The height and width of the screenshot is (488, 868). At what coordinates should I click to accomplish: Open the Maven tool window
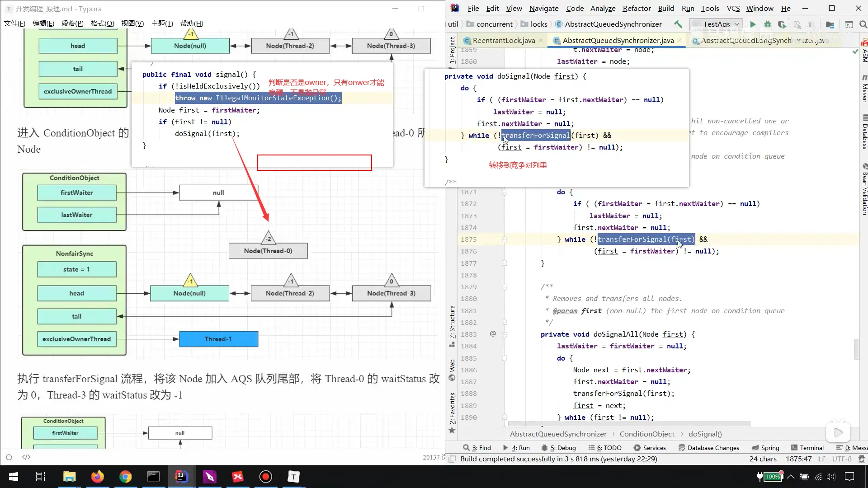coord(864,88)
